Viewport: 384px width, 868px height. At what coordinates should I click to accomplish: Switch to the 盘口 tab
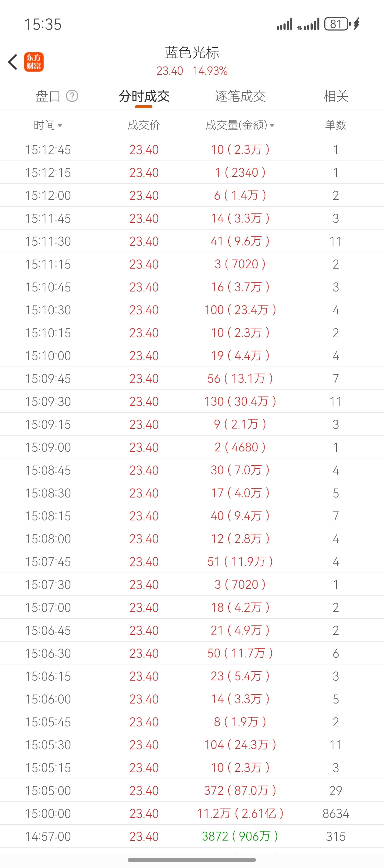[48, 96]
